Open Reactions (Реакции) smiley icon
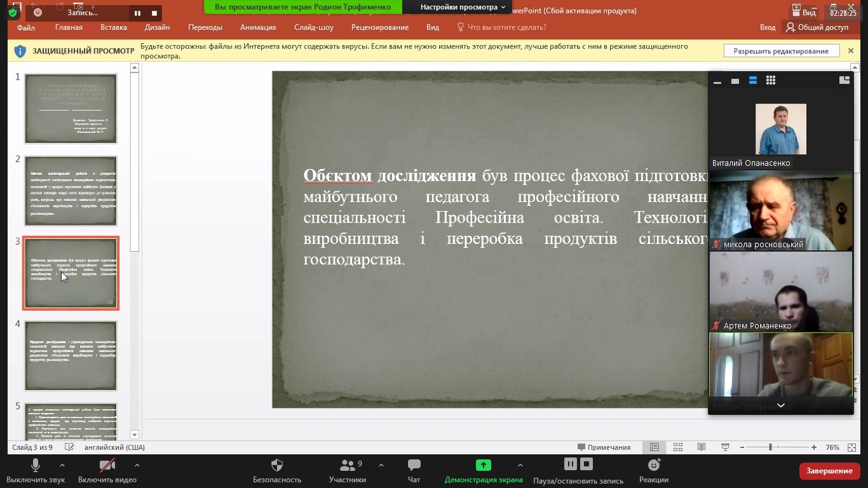868x488 pixels. pos(653,465)
